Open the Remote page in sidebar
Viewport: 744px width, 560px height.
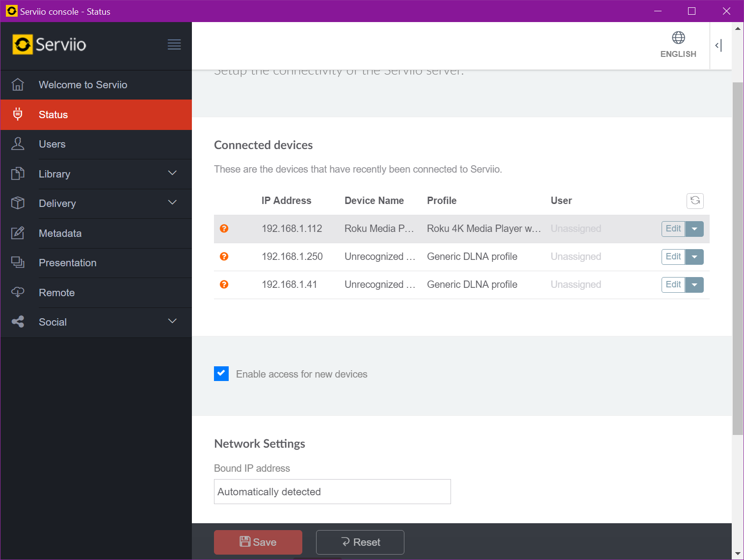[56, 293]
